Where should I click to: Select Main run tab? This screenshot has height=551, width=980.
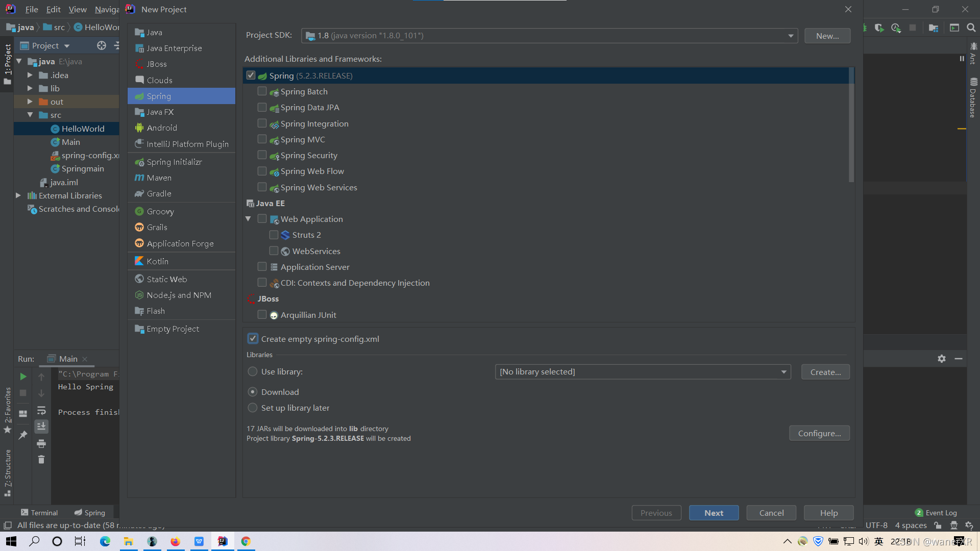click(68, 359)
